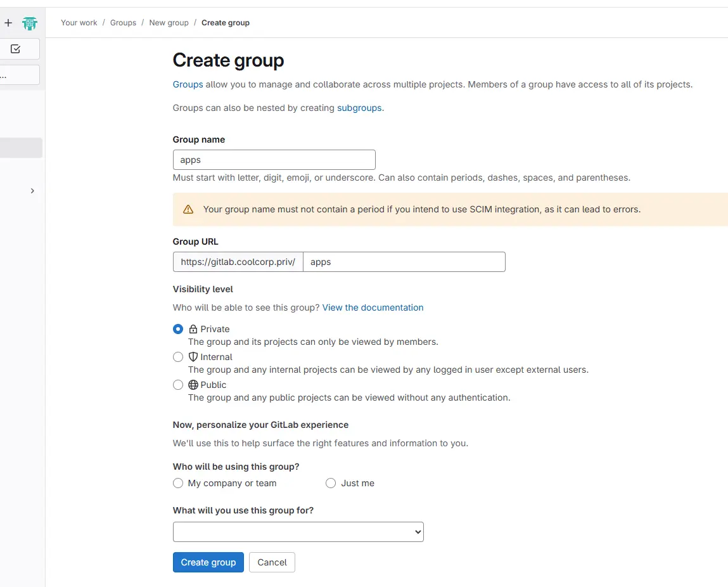Viewport: 728px width, 587px height.
Task: Click the globe icon beside Public
Action: tap(193, 385)
